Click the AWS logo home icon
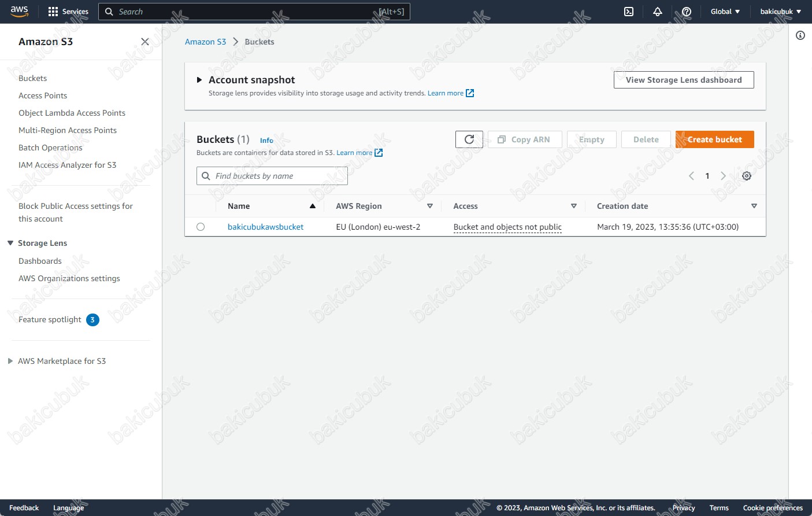Screen dimensions: 812x516 pos(19,12)
